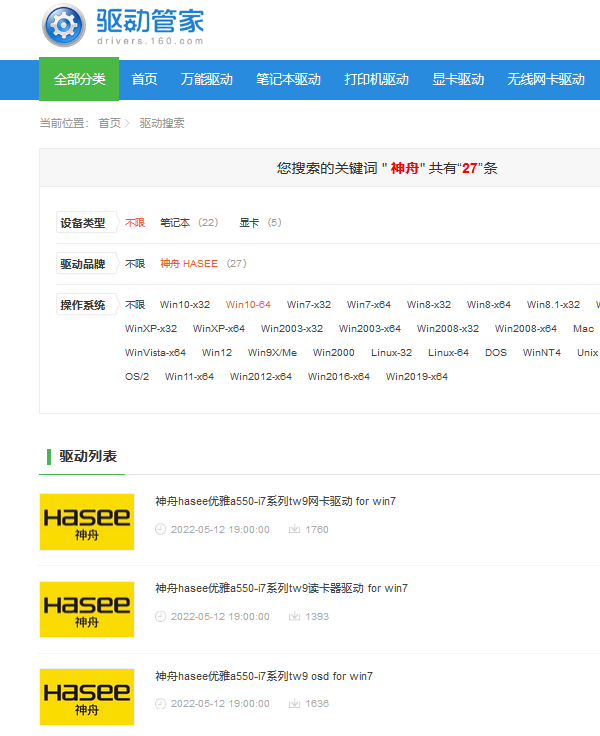Filter by Win7-x32 operating system
This screenshot has width=600, height=736.
coord(309,305)
